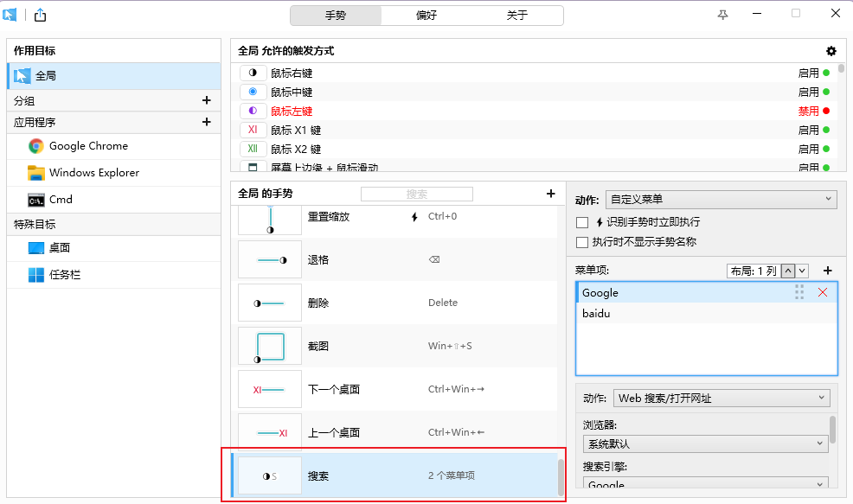Open the 自定义菜单 action dropdown

(x=721, y=200)
